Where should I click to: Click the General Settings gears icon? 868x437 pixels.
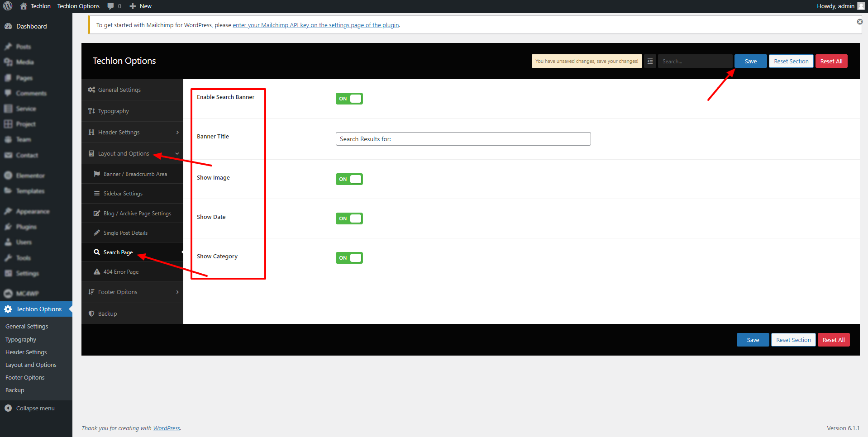point(91,90)
